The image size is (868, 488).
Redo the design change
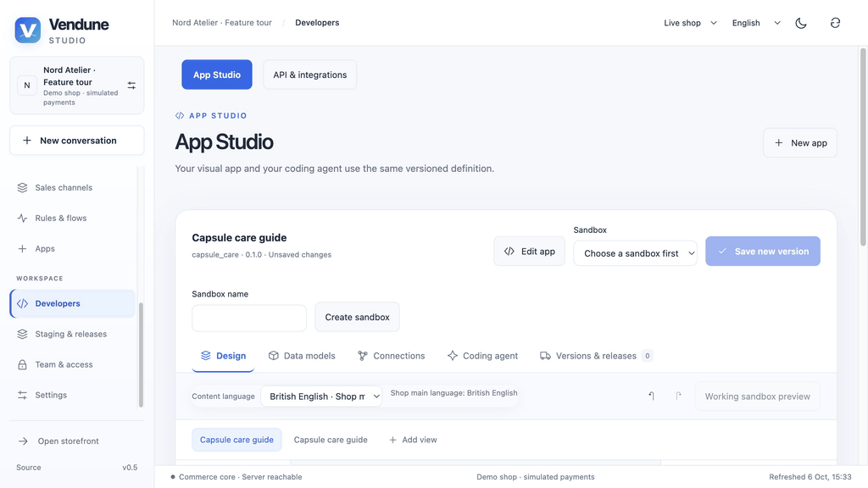coord(678,396)
